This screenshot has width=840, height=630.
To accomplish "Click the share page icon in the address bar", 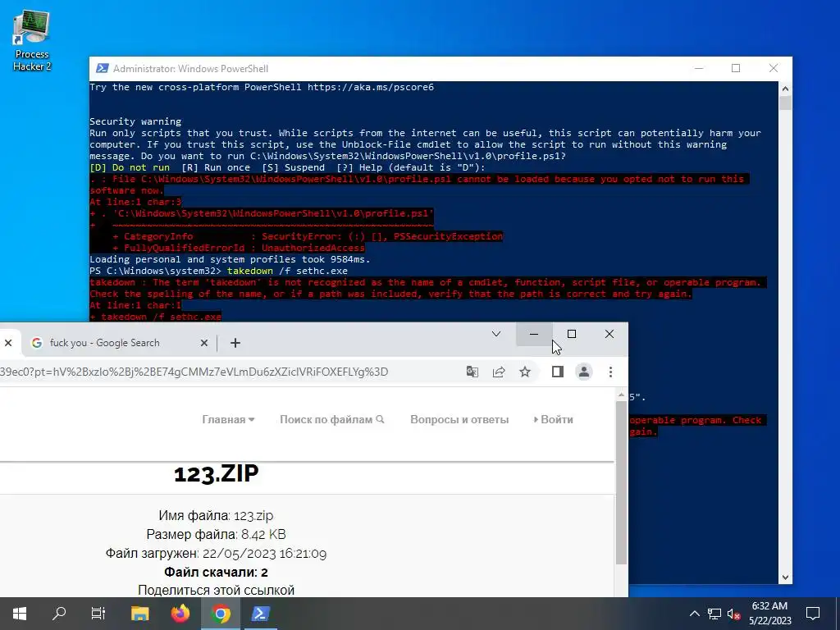I will (x=499, y=372).
